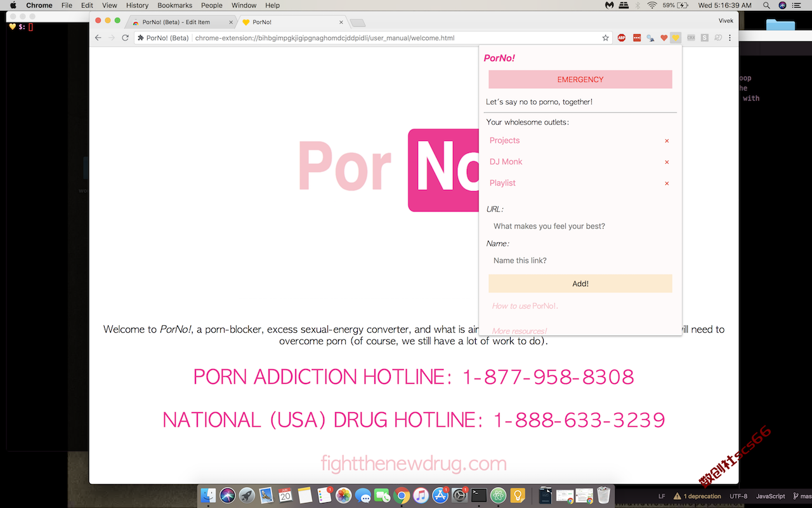Open the Playlist outlet link
Screen dimensions: 812x508
[502, 183]
